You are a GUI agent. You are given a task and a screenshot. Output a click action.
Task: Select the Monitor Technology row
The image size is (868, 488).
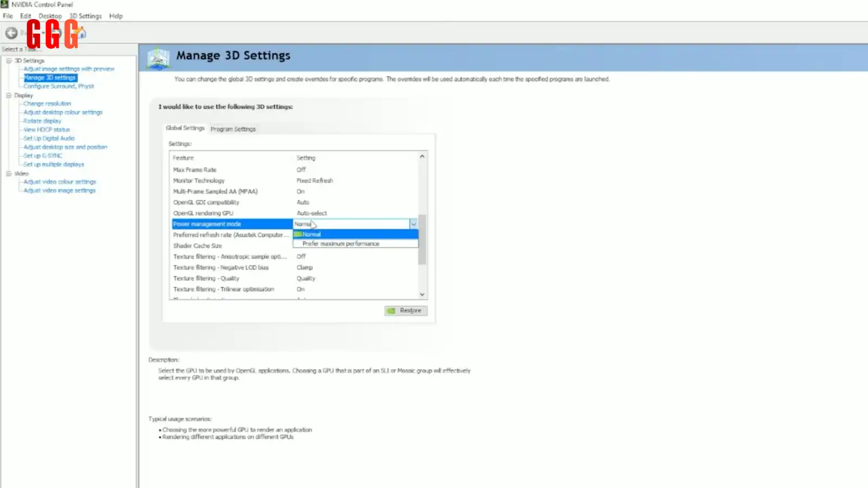pos(294,181)
